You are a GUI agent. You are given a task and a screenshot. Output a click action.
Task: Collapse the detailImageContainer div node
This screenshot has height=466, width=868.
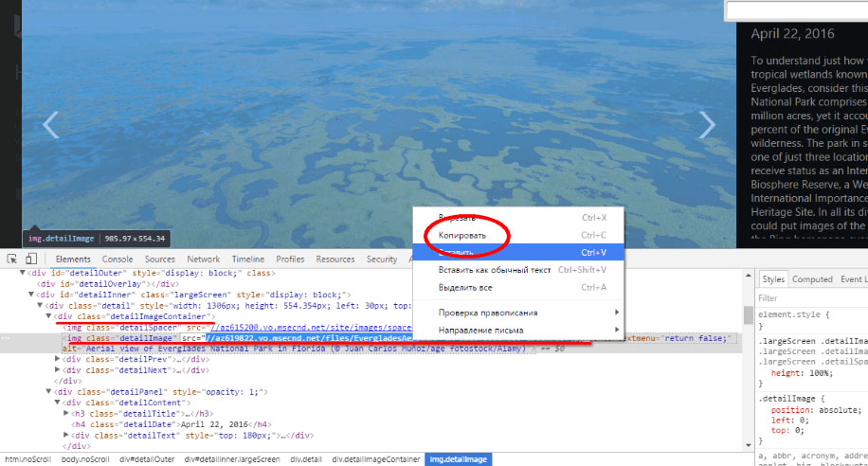[x=48, y=316]
